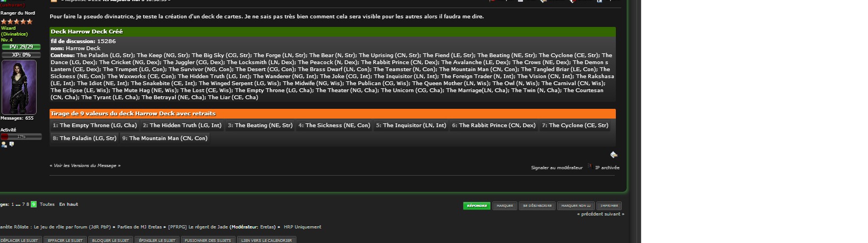Open 'HRP Uniquement' breadcrumb link

[x=302, y=227]
